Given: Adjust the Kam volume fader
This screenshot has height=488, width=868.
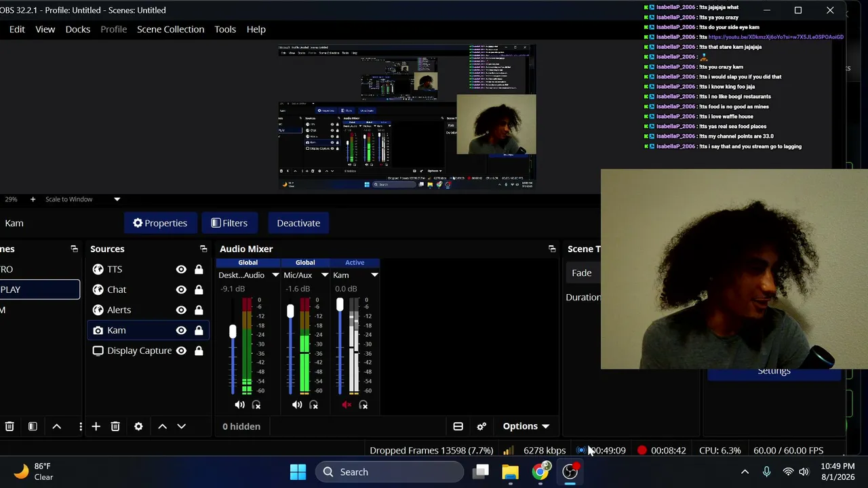Looking at the screenshot, I should (340, 306).
